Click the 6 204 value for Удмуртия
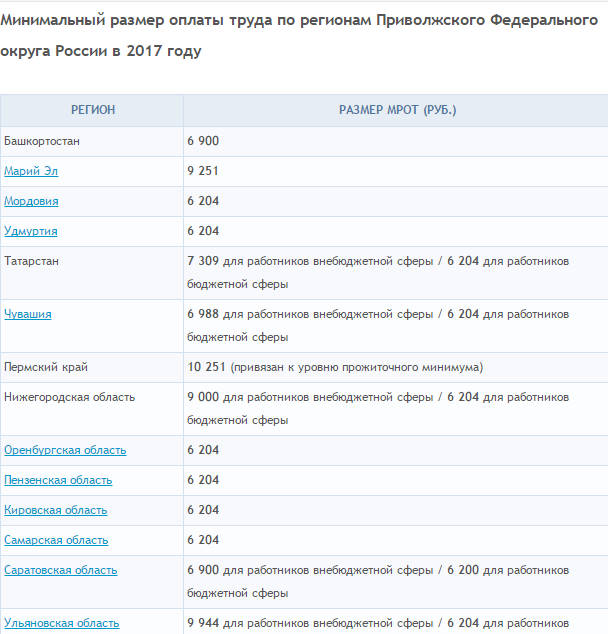Image resolution: width=608 pixels, height=634 pixels. (203, 230)
